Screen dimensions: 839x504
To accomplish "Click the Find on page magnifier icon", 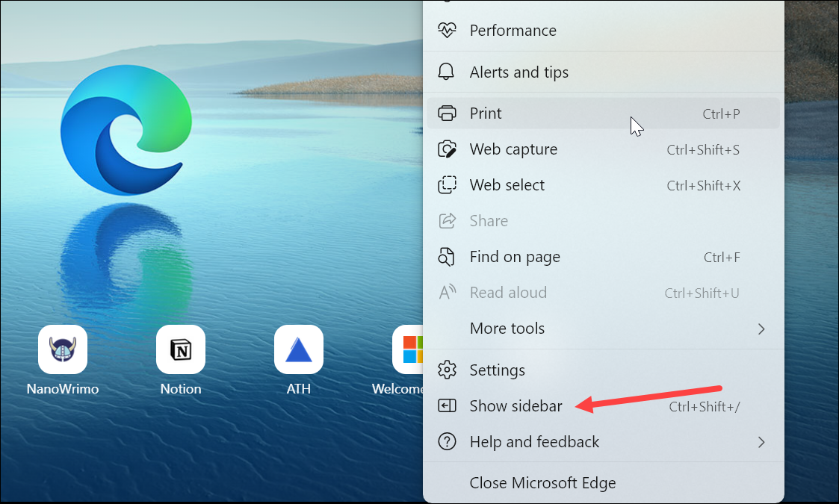I will [447, 256].
